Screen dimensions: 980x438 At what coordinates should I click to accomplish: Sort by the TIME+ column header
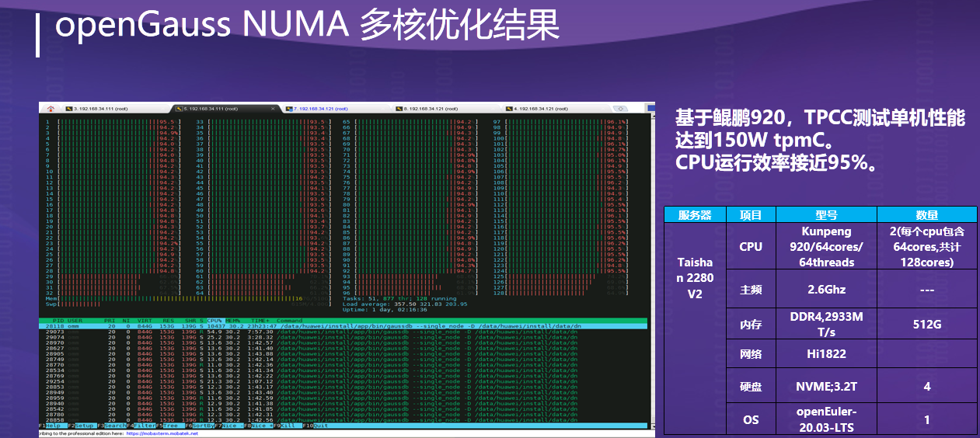(260, 320)
